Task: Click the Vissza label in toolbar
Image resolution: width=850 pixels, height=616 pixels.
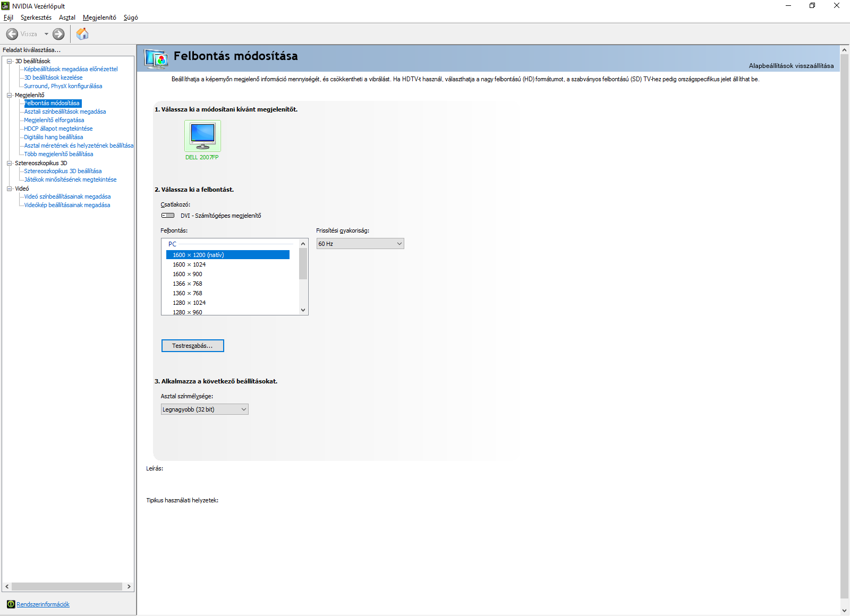Action: point(29,34)
